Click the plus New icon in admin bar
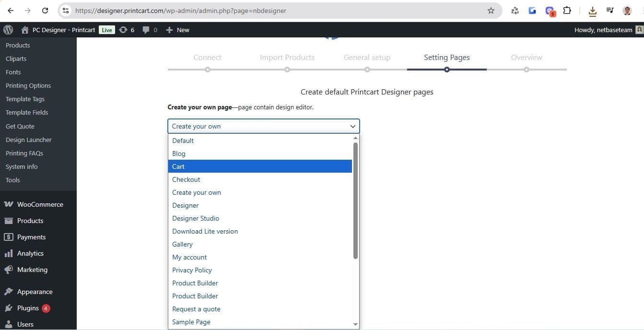Screen dimensions: 644x330 pyautogui.click(x=169, y=30)
